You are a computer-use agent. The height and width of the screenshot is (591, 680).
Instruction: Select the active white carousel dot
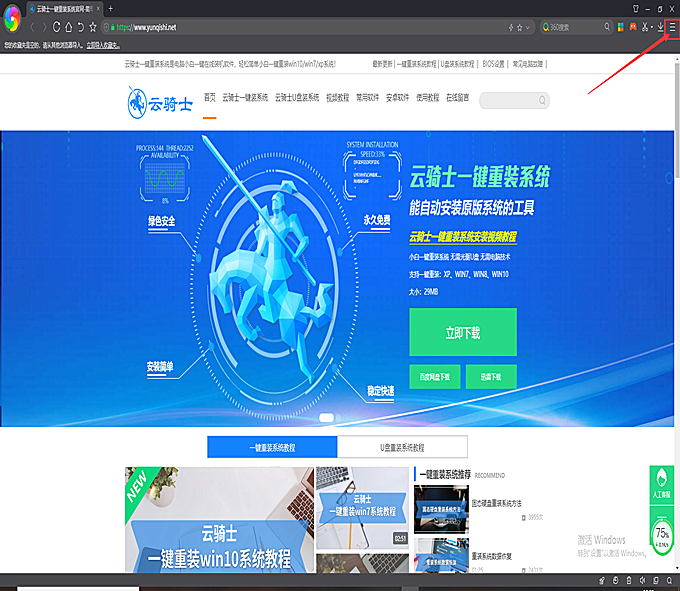coord(326,418)
